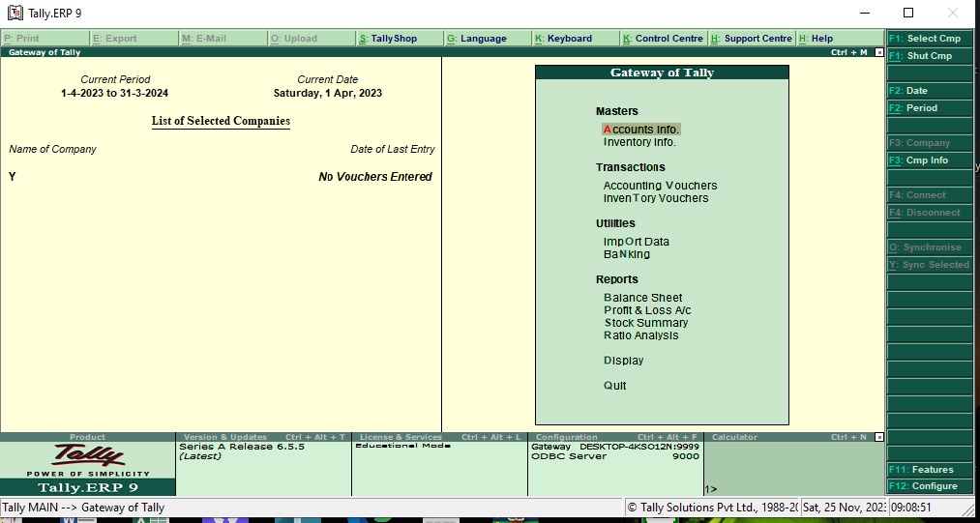This screenshot has width=980, height=523.
Task: Click 'No Vouchers Entered' text
Action: tap(375, 177)
